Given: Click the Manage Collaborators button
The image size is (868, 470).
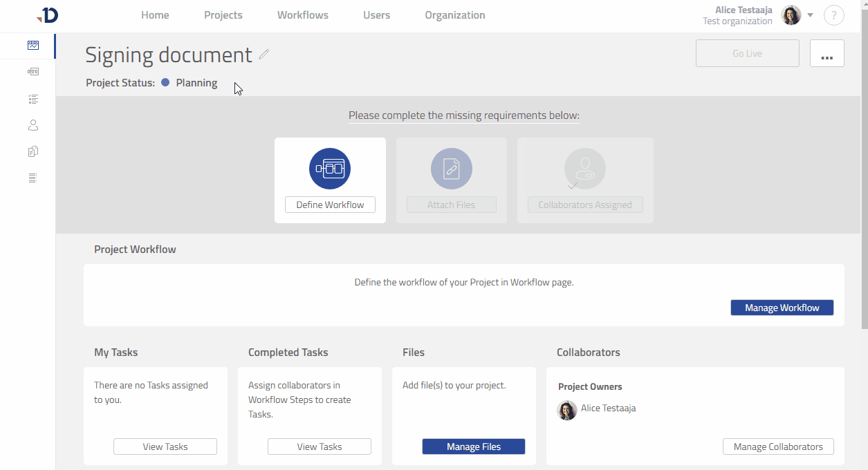Looking at the screenshot, I should tap(778, 446).
